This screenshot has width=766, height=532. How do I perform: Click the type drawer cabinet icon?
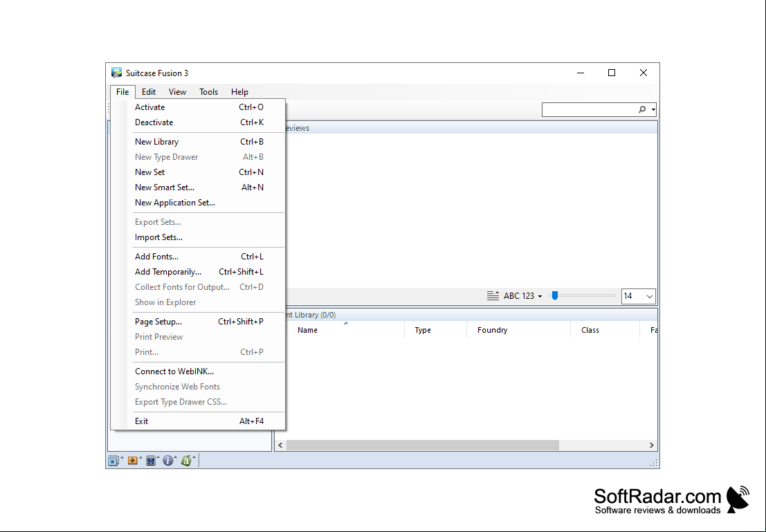pos(152,460)
